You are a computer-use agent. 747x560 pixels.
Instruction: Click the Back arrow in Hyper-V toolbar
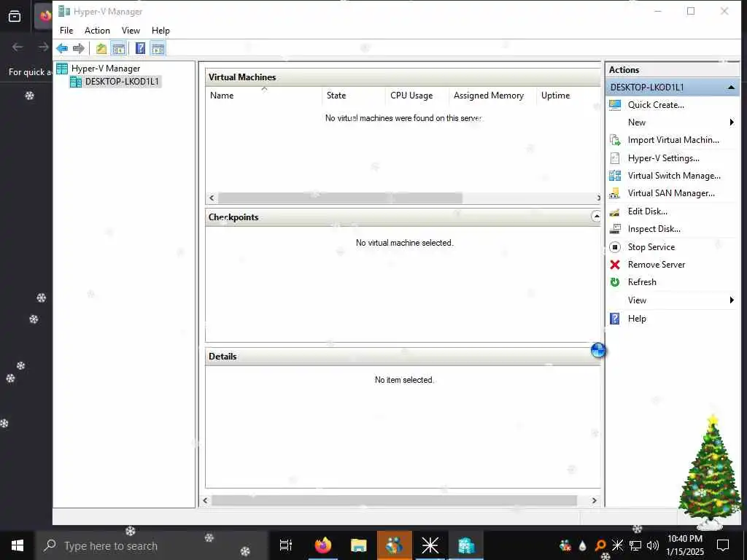[62, 48]
